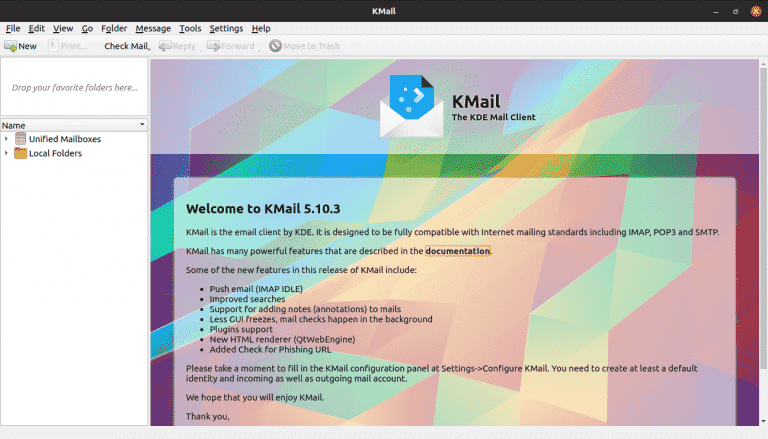Open the Edit menu
The height and width of the screenshot is (439, 768).
tap(36, 28)
